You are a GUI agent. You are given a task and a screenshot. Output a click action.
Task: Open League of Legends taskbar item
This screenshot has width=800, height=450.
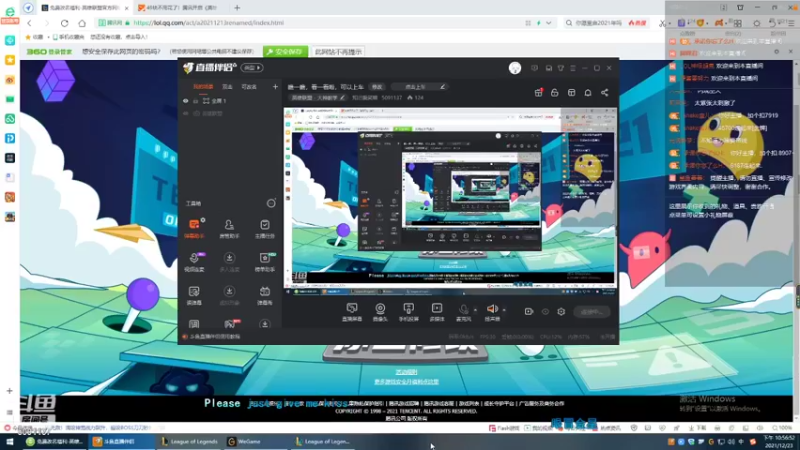189,442
